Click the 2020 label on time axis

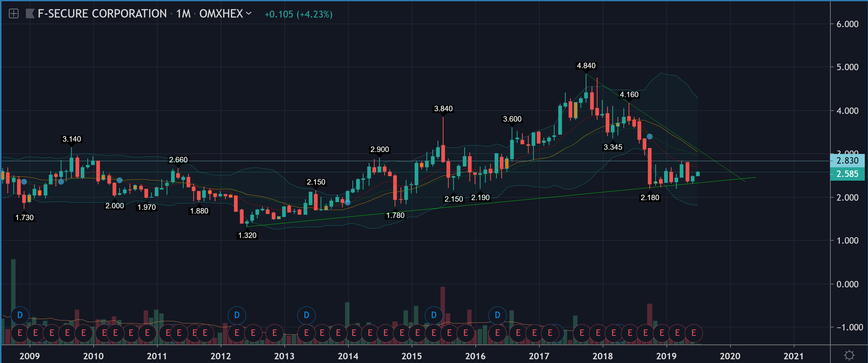(730, 356)
